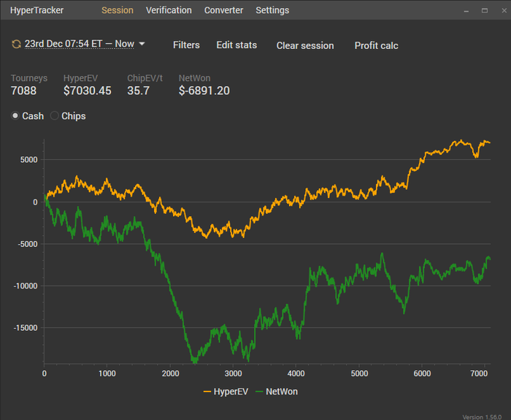This screenshot has width=511, height=420.
Task: Click the NetWon stat value
Action: pyautogui.click(x=204, y=91)
